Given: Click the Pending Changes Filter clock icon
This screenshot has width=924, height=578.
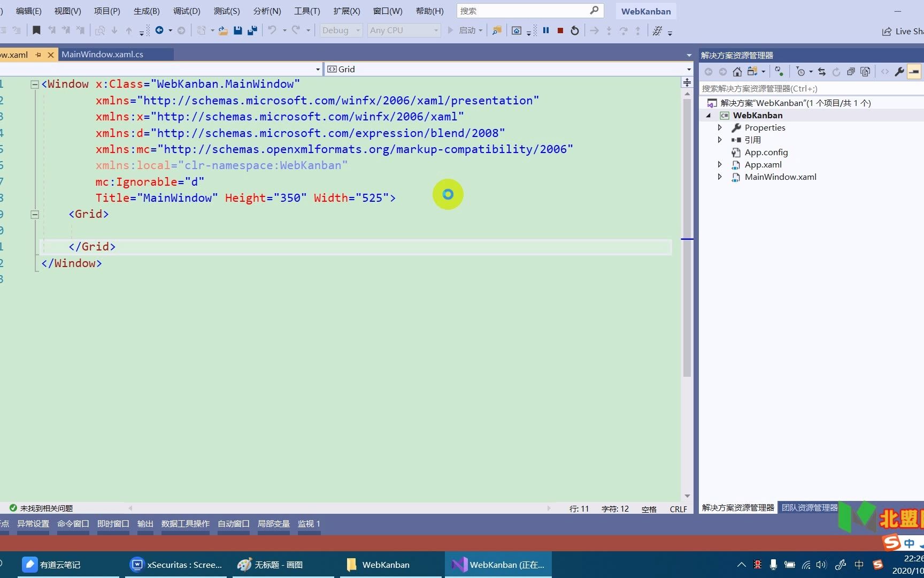Looking at the screenshot, I should pos(800,72).
